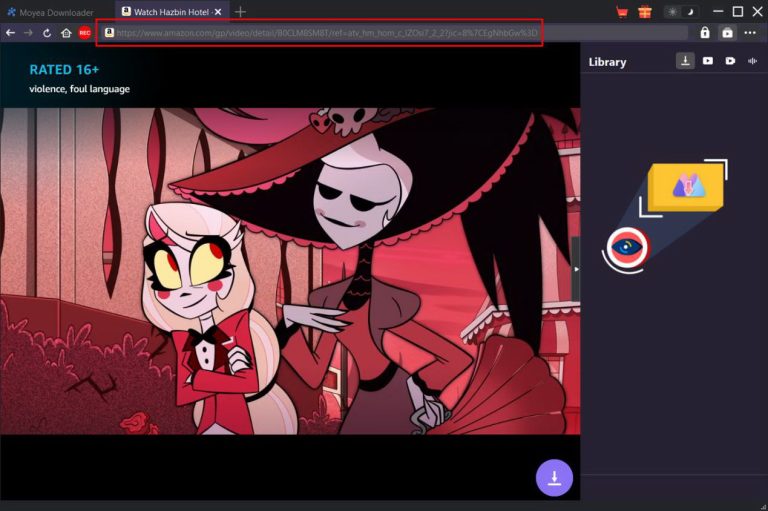
Task: Open the three-dot more options menu
Action: (x=750, y=32)
